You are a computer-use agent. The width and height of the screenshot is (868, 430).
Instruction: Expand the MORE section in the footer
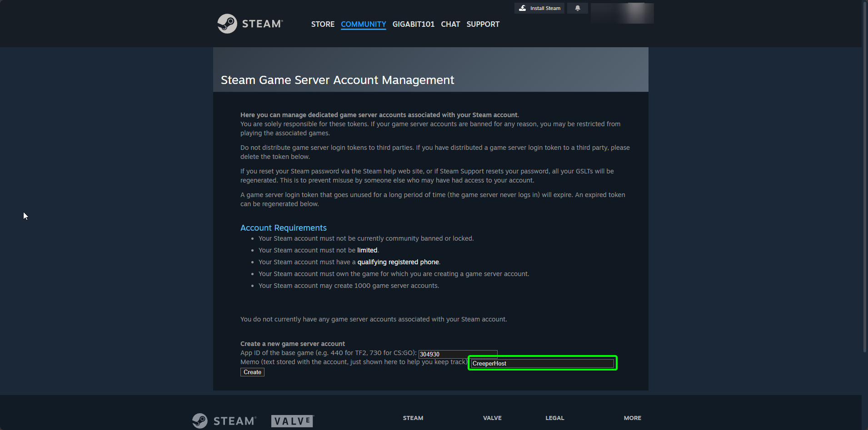pos(632,418)
